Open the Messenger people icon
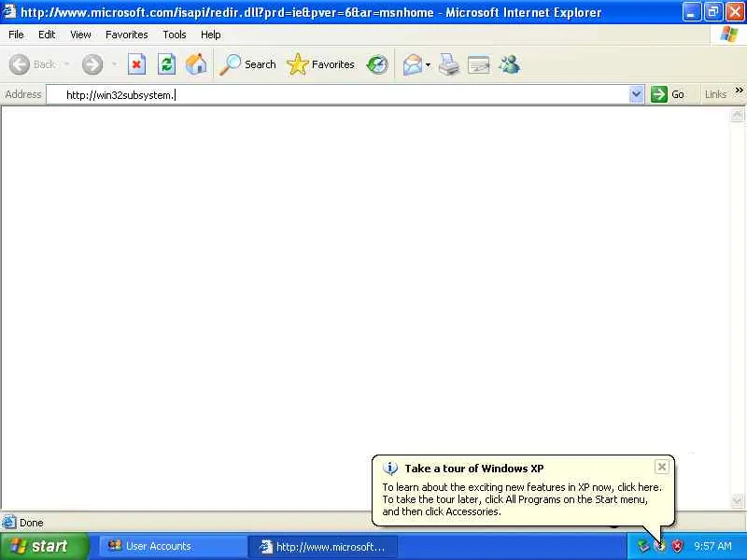747x560 pixels. [x=509, y=64]
